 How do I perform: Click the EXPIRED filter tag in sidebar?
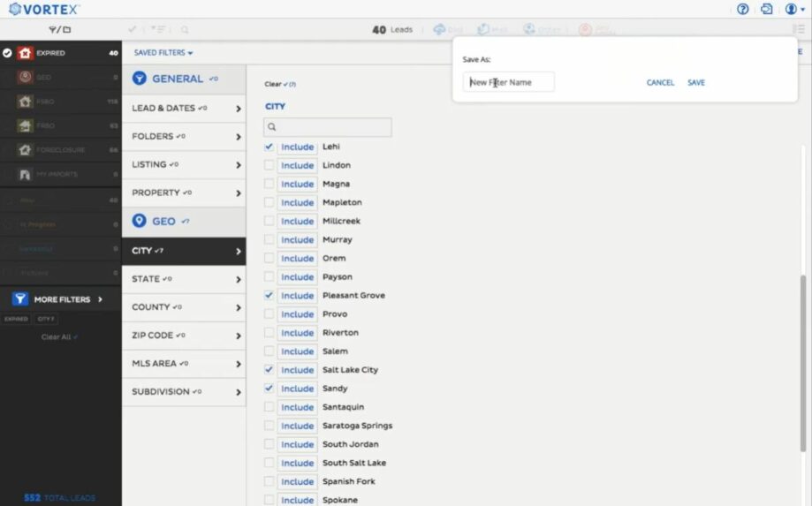point(16,319)
